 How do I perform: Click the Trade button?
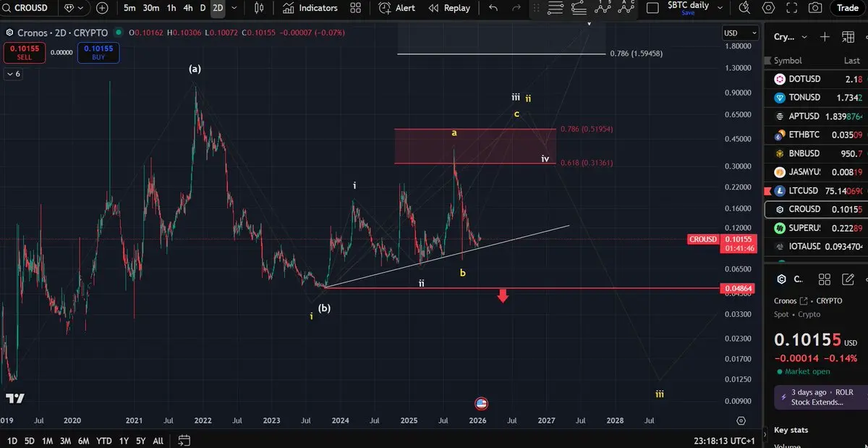[847, 8]
